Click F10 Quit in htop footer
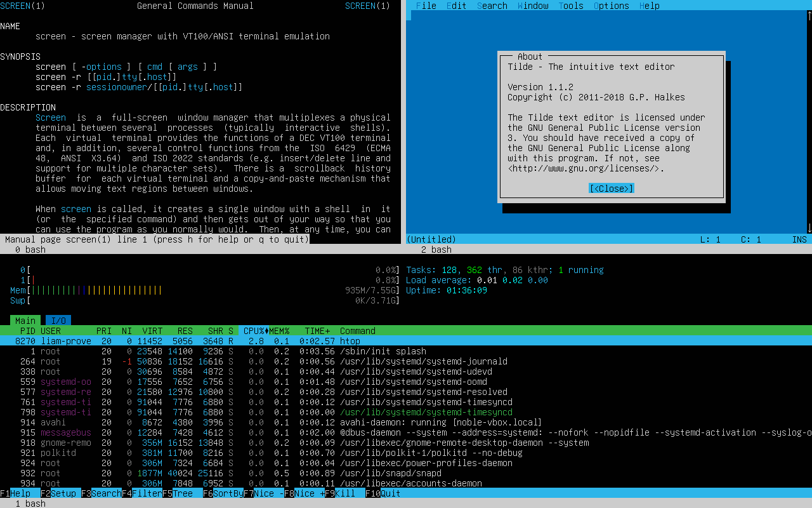The width and height of the screenshot is (812, 508). pyautogui.click(x=383, y=493)
